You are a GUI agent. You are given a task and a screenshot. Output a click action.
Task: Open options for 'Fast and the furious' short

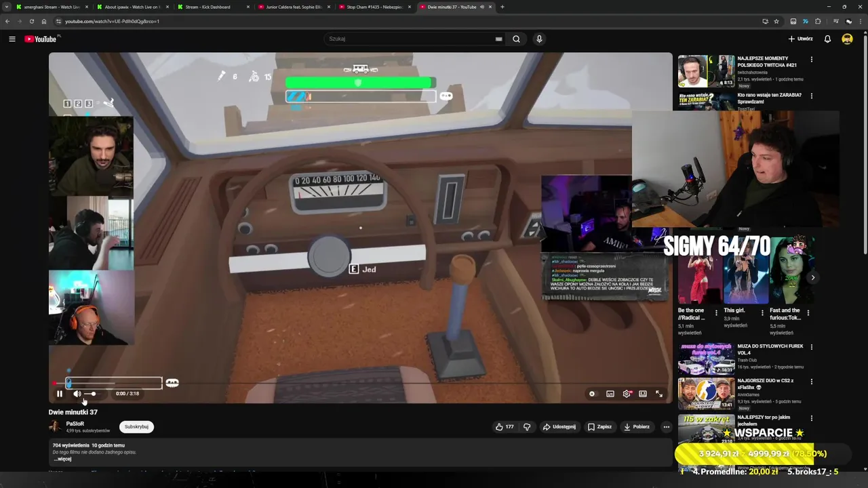tap(808, 313)
